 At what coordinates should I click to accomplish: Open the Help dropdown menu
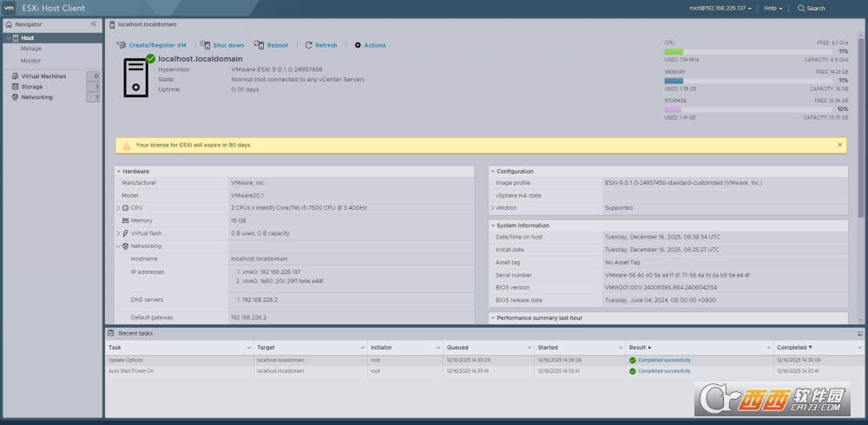coord(773,9)
